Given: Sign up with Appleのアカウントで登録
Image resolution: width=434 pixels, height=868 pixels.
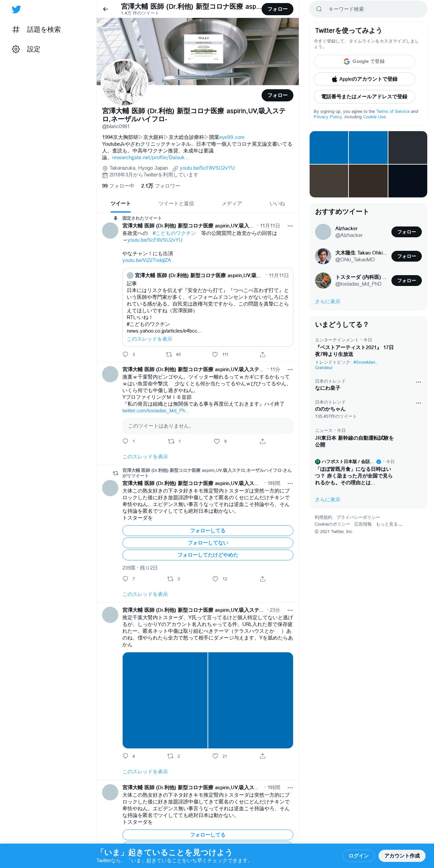Looking at the screenshot, I should [364, 79].
